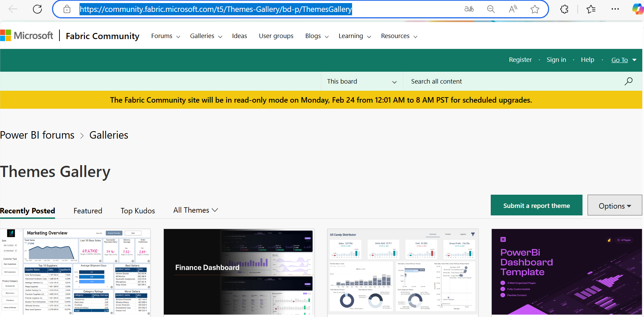Click the Submit a report theme button

click(x=536, y=205)
